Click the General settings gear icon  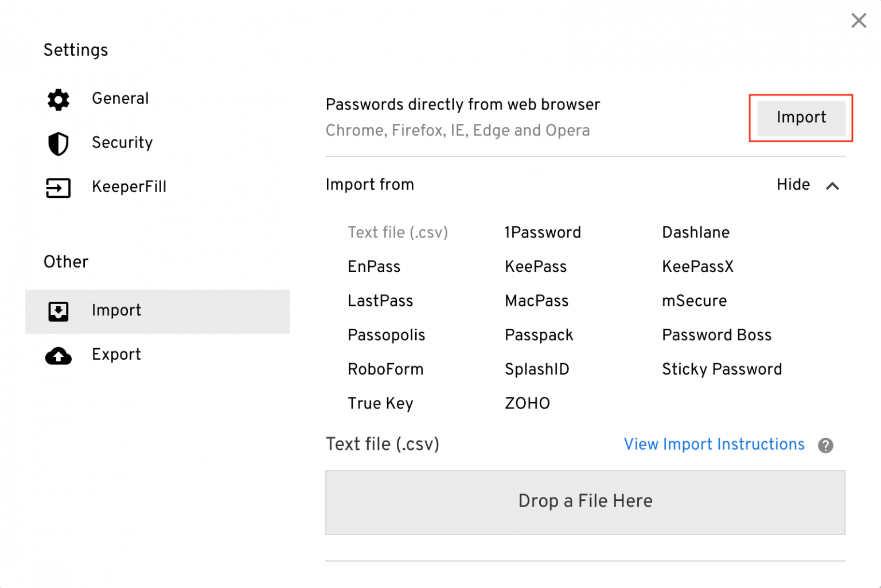coord(58,100)
